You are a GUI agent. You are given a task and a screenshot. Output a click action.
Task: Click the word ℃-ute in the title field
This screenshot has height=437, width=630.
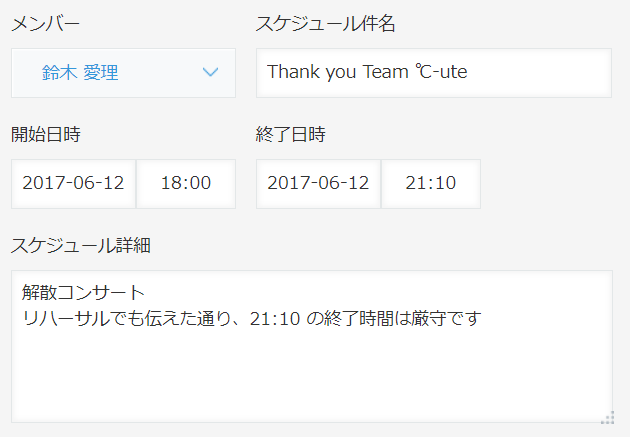(x=441, y=72)
